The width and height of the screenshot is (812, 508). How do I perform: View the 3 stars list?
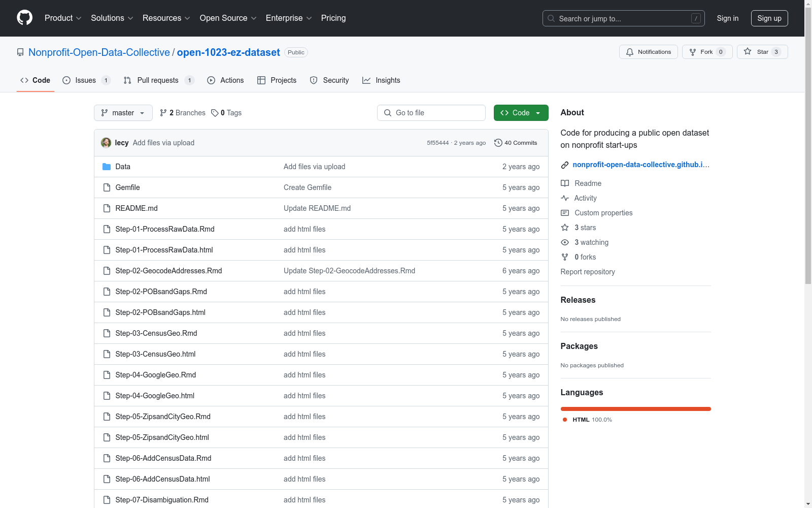click(x=579, y=228)
